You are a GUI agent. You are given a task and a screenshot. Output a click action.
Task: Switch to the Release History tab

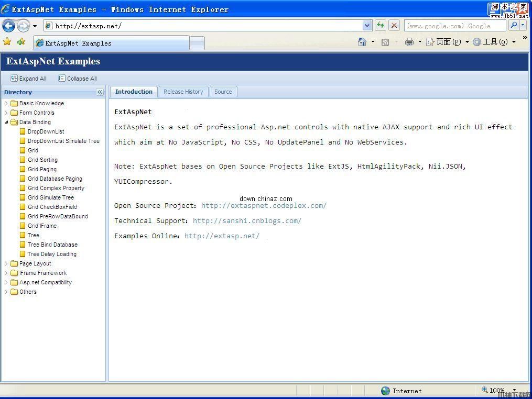pos(183,92)
